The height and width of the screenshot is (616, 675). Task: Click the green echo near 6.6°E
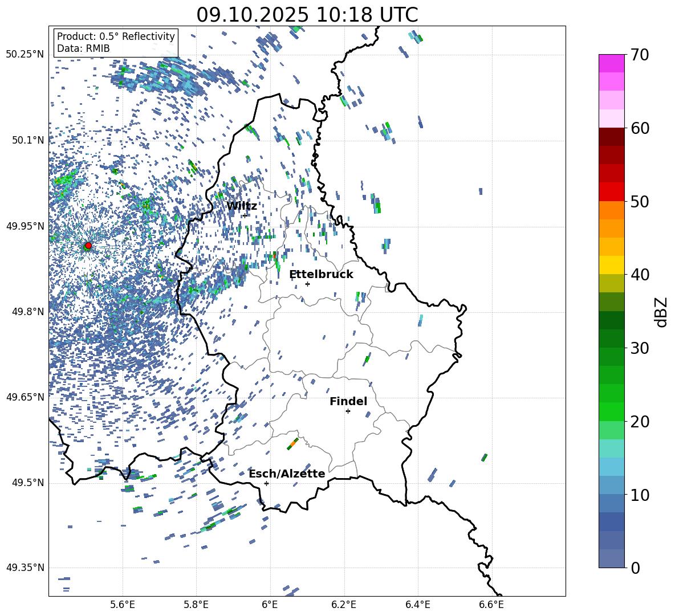pos(485,457)
